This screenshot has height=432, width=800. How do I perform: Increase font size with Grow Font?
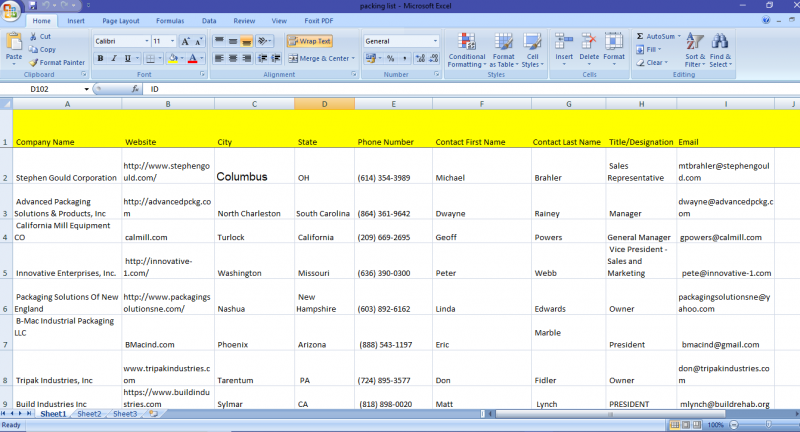[x=186, y=41]
